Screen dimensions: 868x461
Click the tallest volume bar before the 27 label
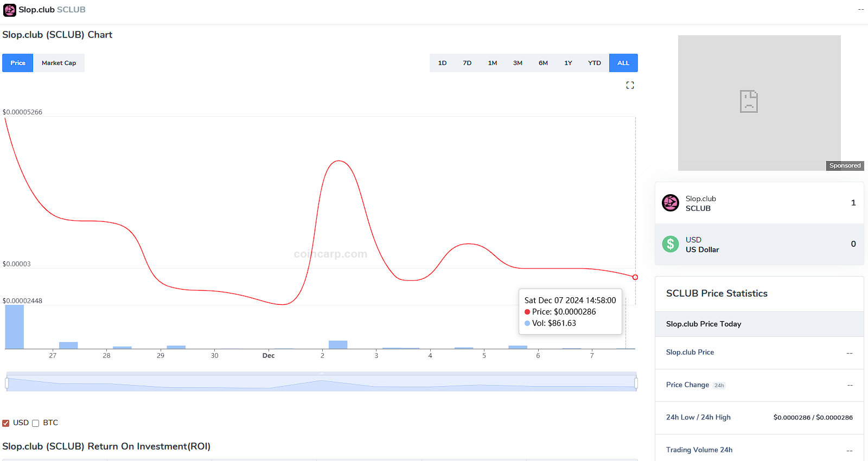click(x=15, y=327)
